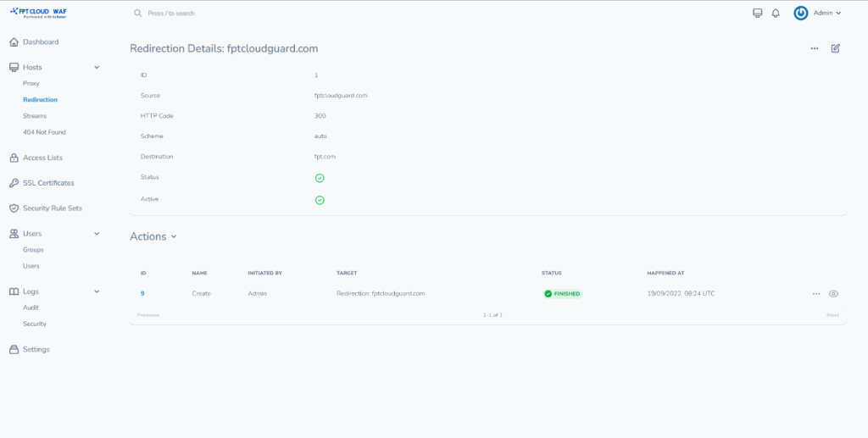868x438 pixels.
Task: Open Settings
Action: [36, 350]
